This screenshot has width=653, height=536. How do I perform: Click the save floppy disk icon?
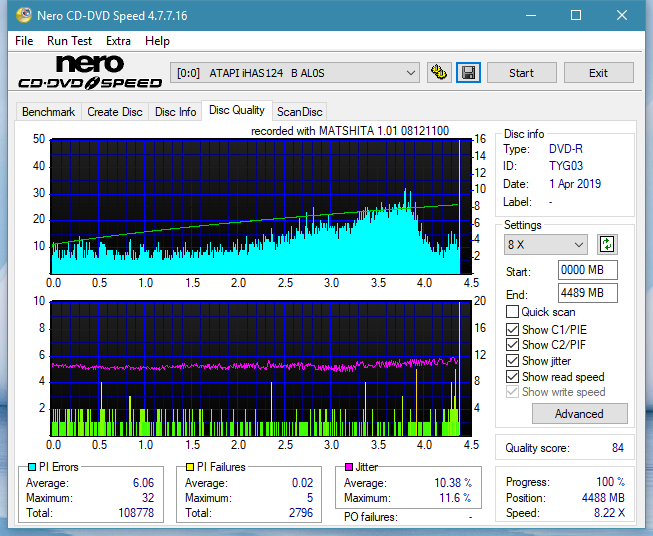469,73
